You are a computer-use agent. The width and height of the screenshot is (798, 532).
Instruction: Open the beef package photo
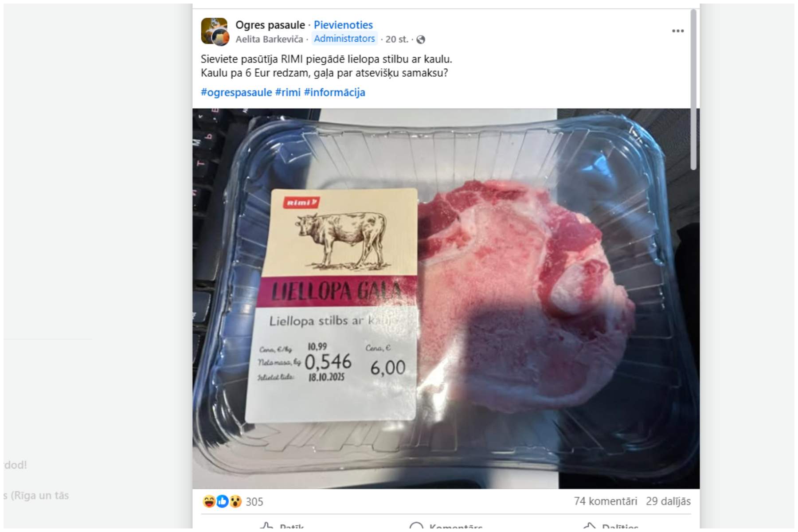point(446,298)
